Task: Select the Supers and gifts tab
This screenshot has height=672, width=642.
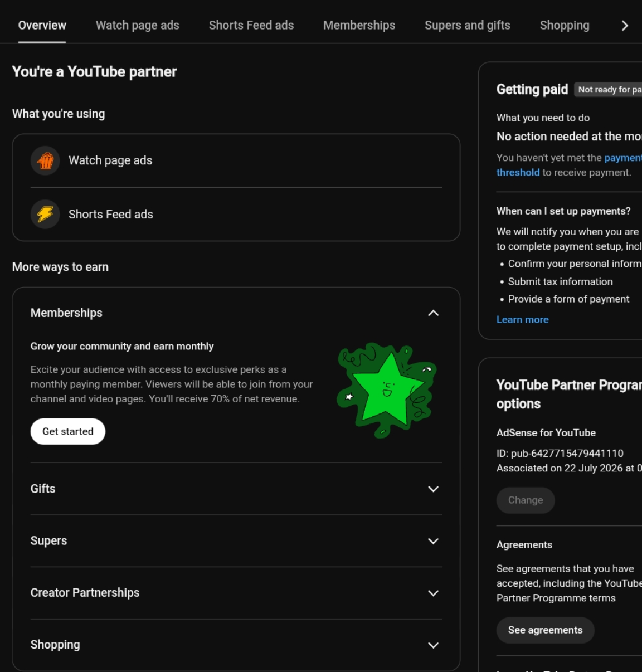Action: tap(468, 25)
